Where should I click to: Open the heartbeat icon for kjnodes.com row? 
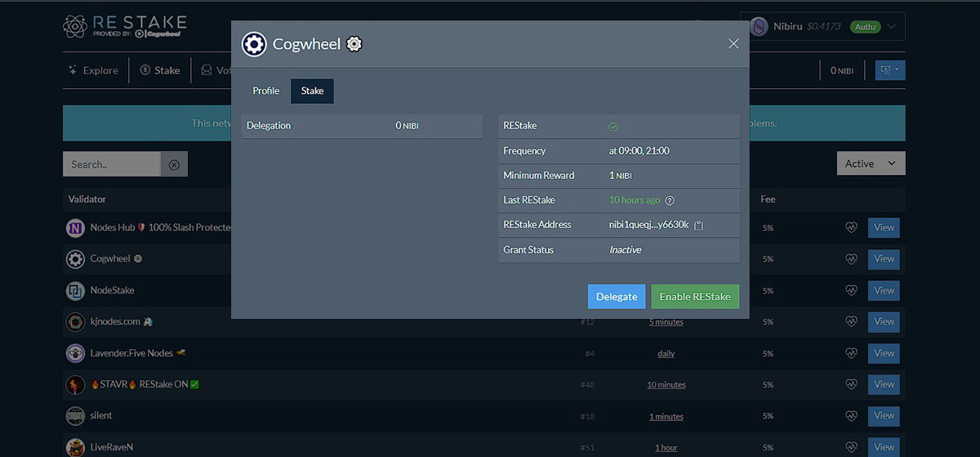tap(851, 322)
